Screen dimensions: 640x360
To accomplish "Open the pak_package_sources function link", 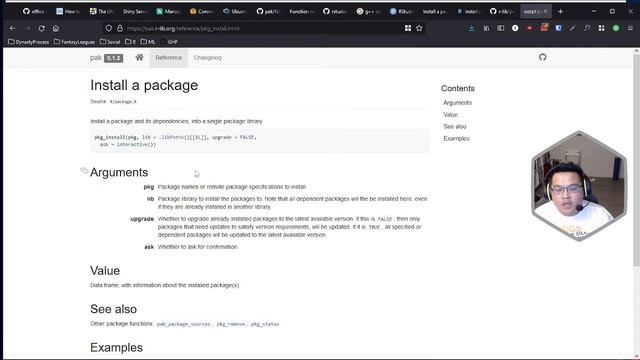I will (x=184, y=324).
